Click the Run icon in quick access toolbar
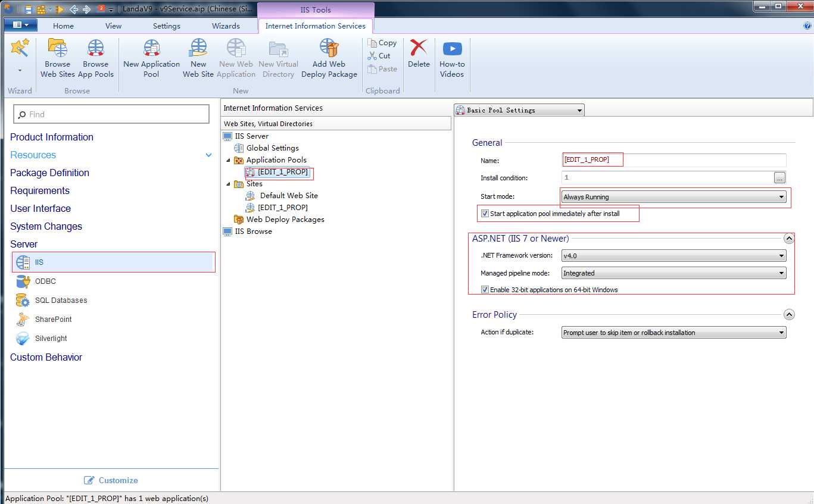The width and height of the screenshot is (814, 504). (x=60, y=9)
